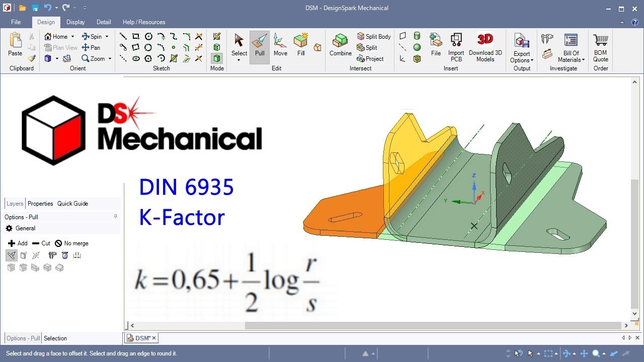Switch to the Detail ribbon tab

[104, 22]
